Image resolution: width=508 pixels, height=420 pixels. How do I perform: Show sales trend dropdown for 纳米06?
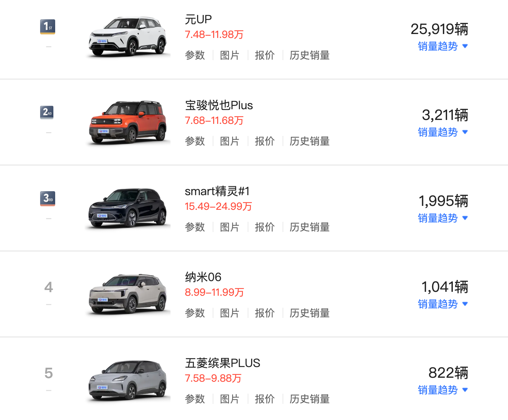click(x=442, y=304)
